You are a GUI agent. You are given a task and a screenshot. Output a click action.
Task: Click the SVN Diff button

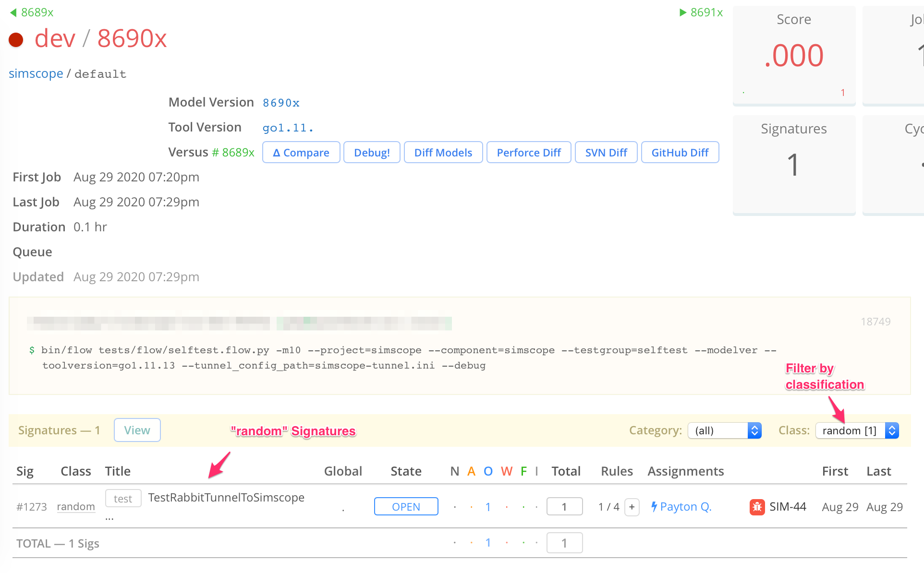coord(606,153)
